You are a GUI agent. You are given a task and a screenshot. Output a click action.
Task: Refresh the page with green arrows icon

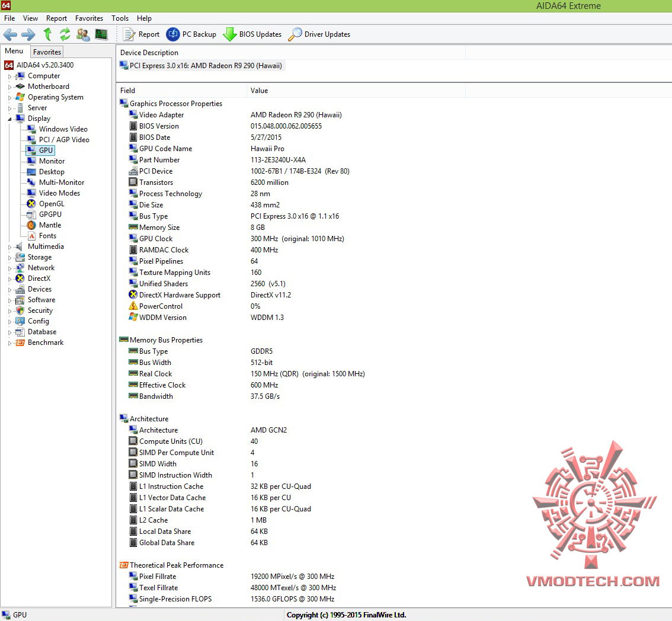[65, 34]
